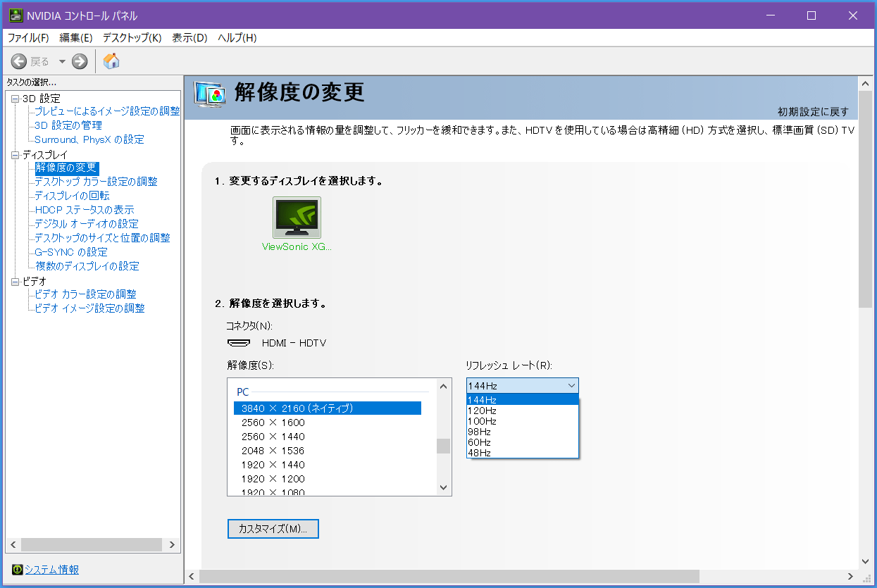The width and height of the screenshot is (877, 588).
Task: Minimize the NVIDIA control panel window
Action: [x=771, y=15]
